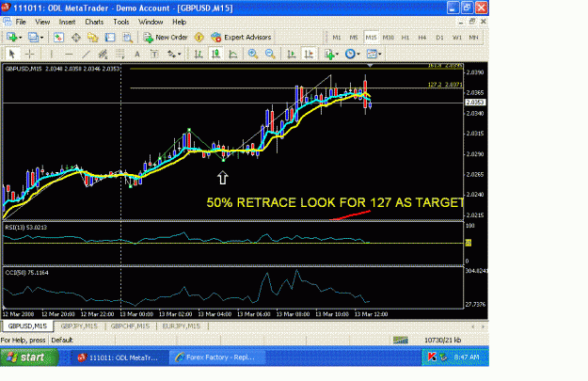Zoom in on the chart
This screenshot has height=381, width=588.
253,54
